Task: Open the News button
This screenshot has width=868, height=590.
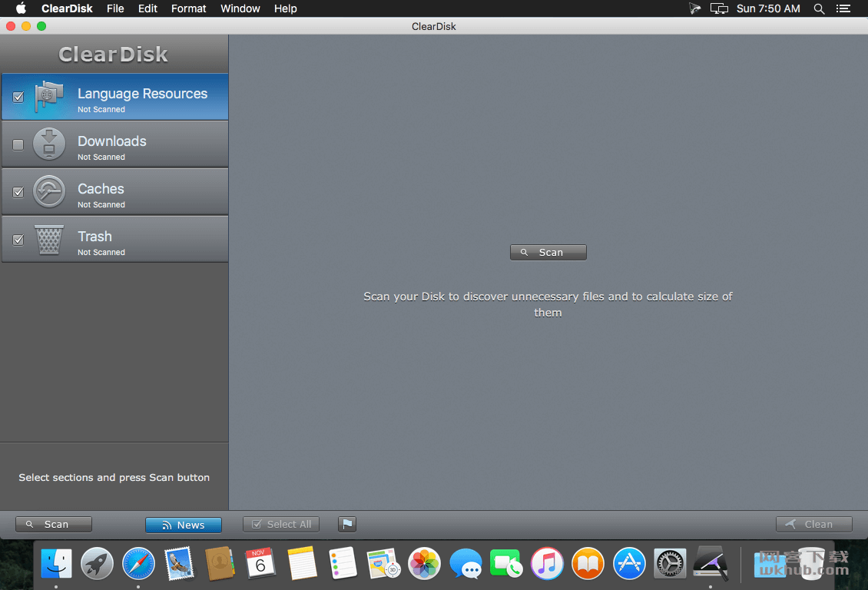Action: tap(184, 525)
